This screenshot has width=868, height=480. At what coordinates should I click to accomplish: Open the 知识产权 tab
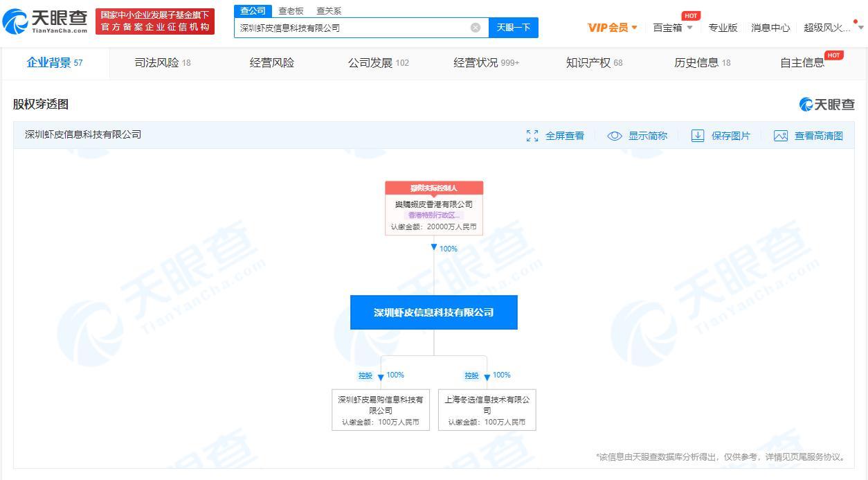click(x=595, y=63)
